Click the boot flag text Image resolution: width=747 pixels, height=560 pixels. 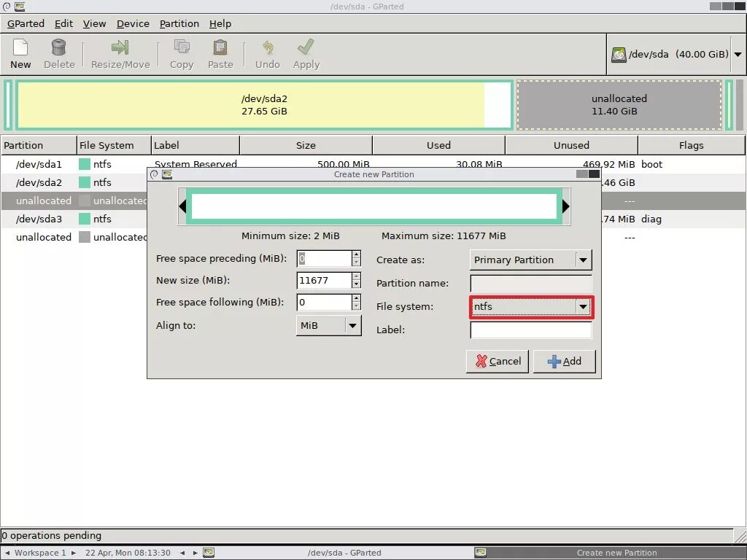point(651,164)
